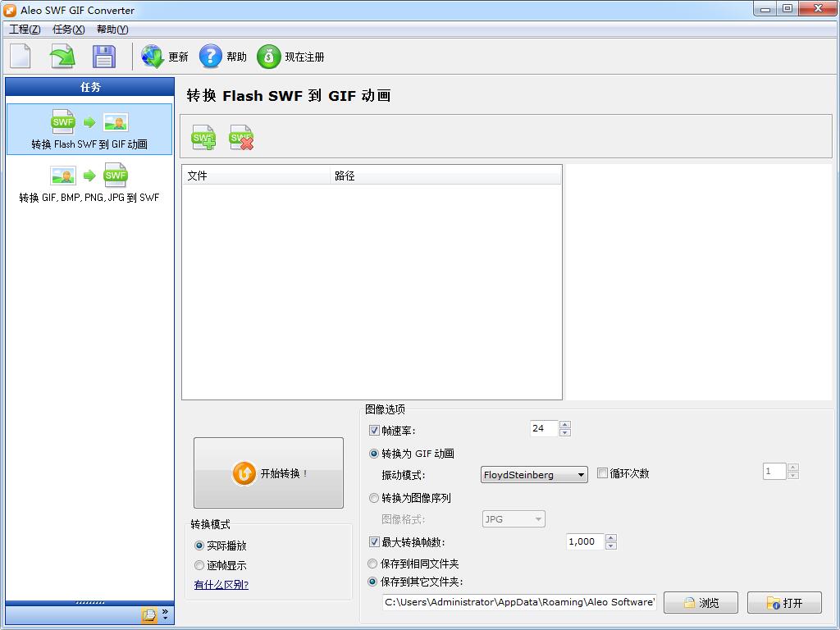Select 保存到相同文件夹 save option
The image size is (840, 630).
372,564
